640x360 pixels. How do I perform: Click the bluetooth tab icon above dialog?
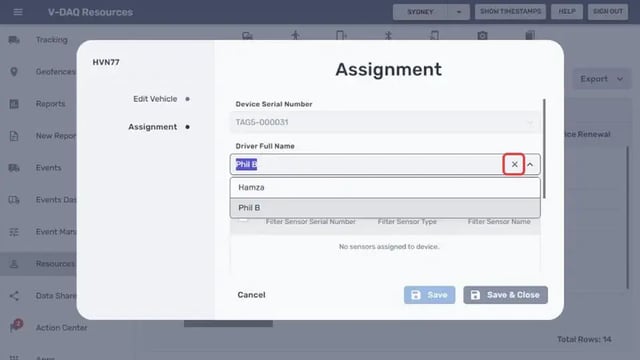tap(388, 36)
